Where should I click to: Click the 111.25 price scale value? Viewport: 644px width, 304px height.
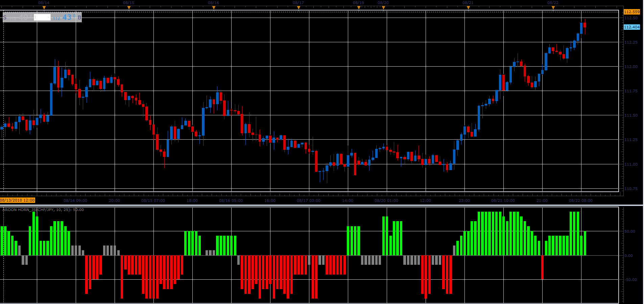pos(631,140)
